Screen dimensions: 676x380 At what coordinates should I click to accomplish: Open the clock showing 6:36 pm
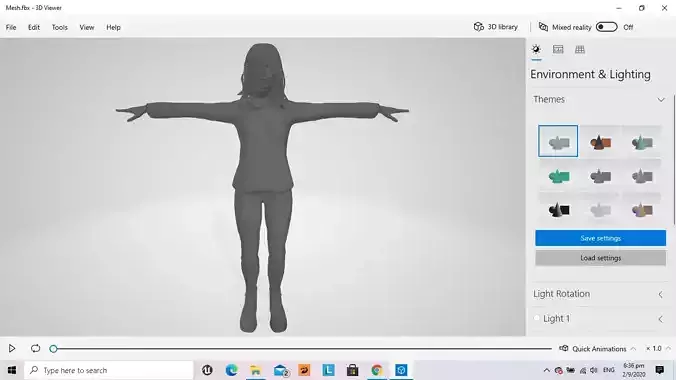coord(634,370)
